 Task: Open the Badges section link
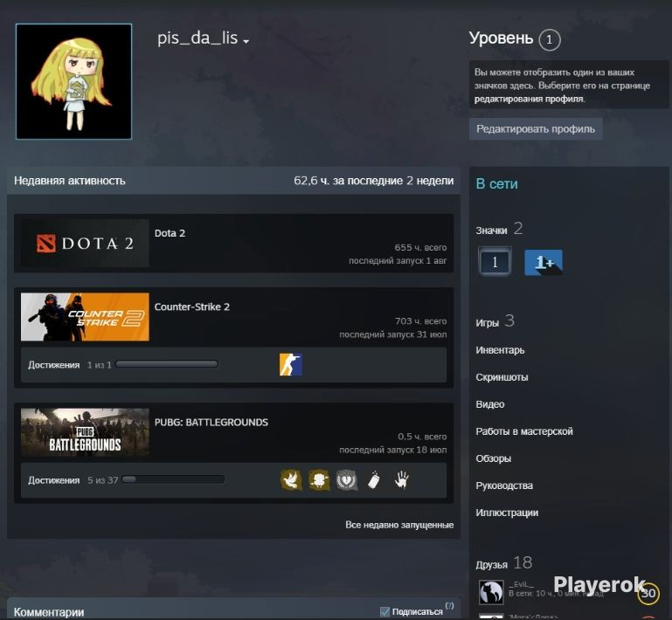click(499, 229)
